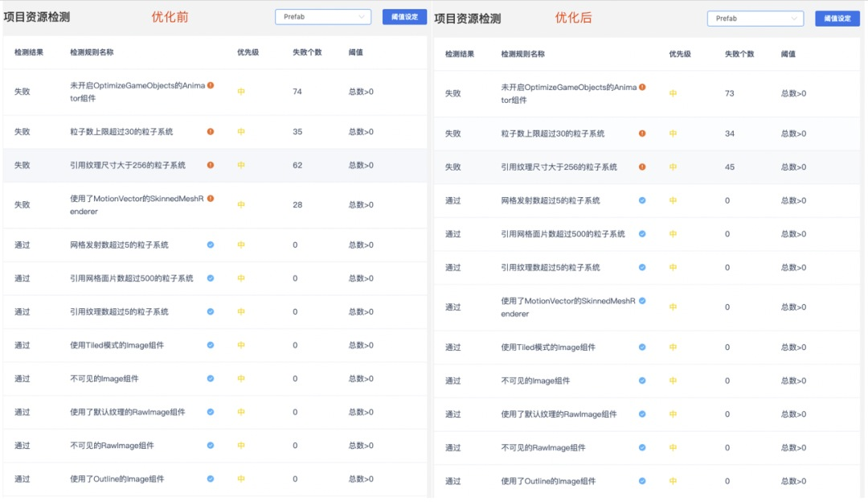The height and width of the screenshot is (502, 868).
Task: Open the Prefab dropdown in the 优化前 panel
Action: coord(323,17)
